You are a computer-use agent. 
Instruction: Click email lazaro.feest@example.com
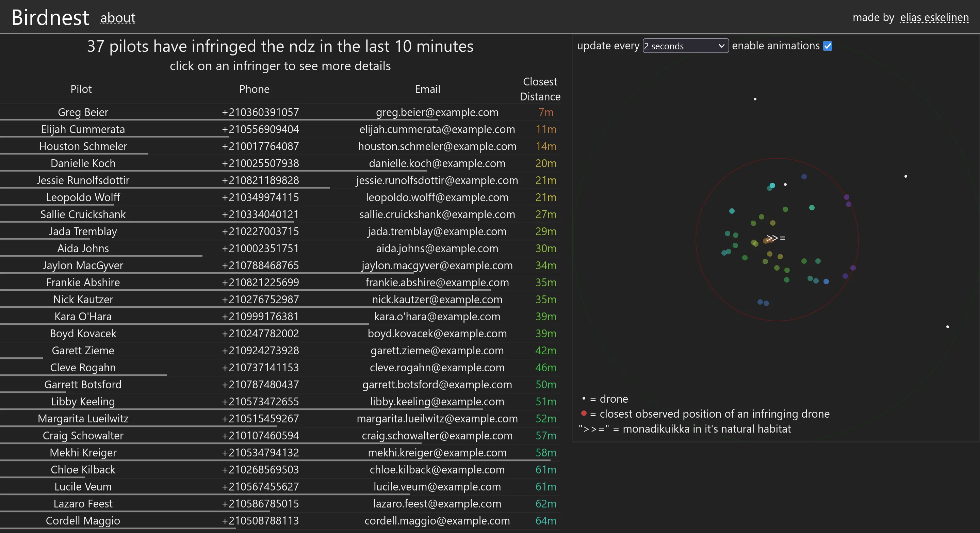pyautogui.click(x=437, y=504)
